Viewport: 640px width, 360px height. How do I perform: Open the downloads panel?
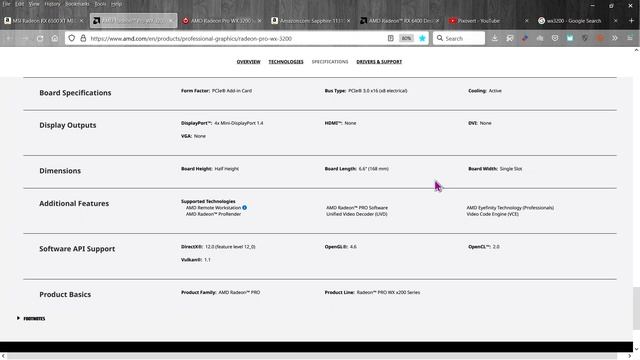pos(495,38)
